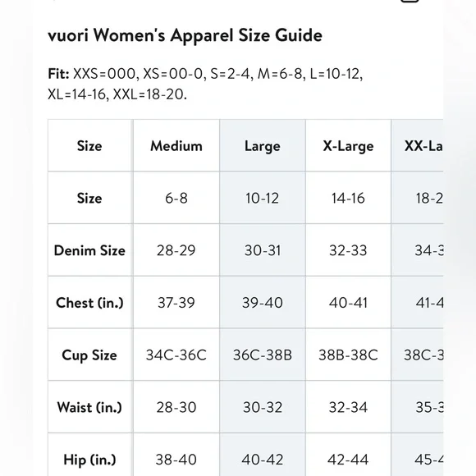Click the 34C-36C cup size cell
476x476 pixels.
click(176, 355)
